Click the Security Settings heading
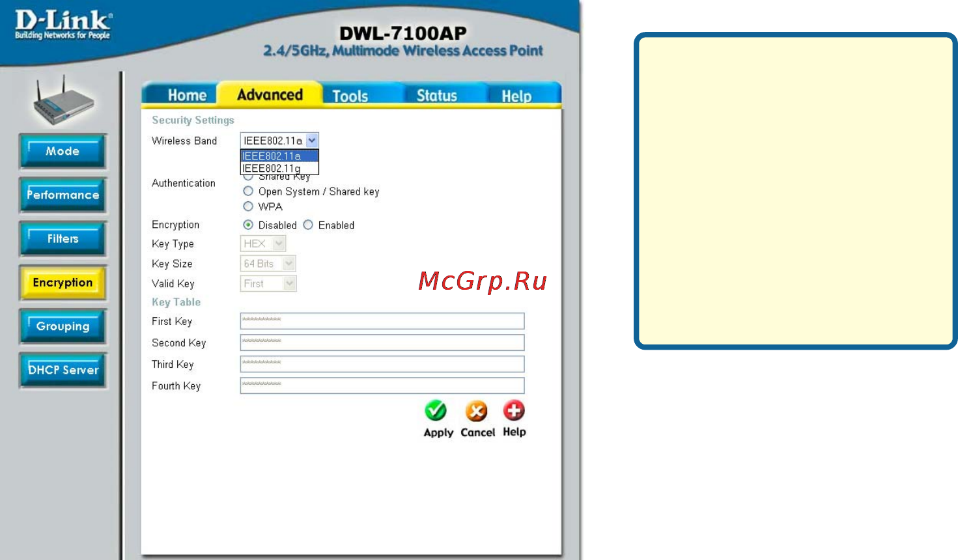The image size is (958, 560). pos(193,120)
